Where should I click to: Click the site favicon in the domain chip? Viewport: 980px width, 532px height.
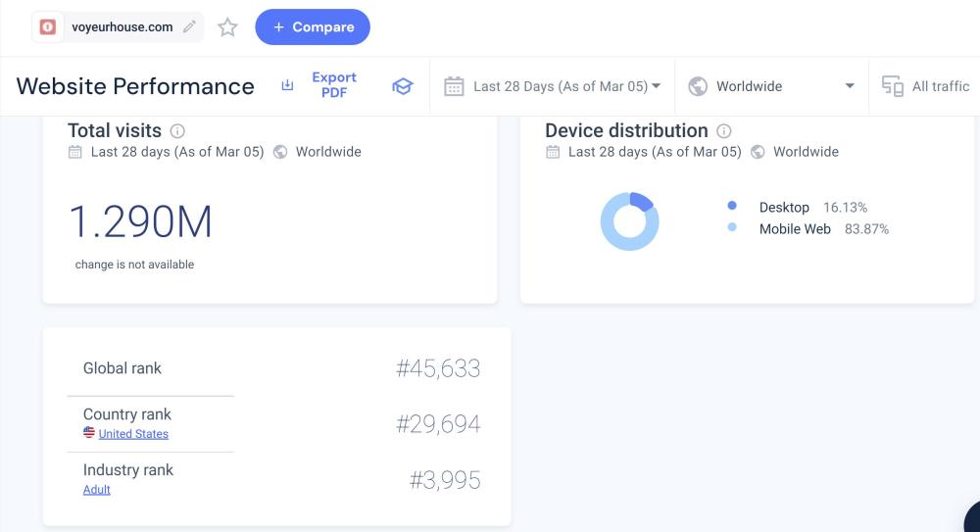pos(47,27)
